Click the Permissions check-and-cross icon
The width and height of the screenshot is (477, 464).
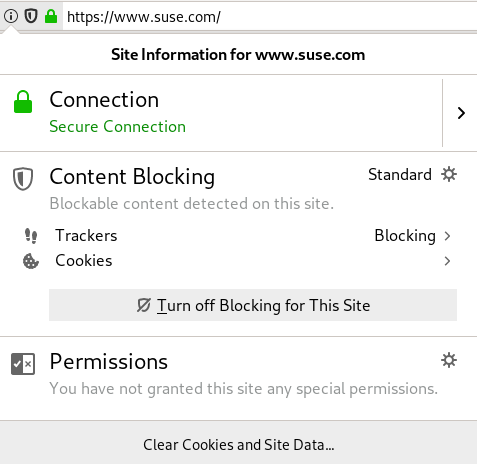coord(23,364)
